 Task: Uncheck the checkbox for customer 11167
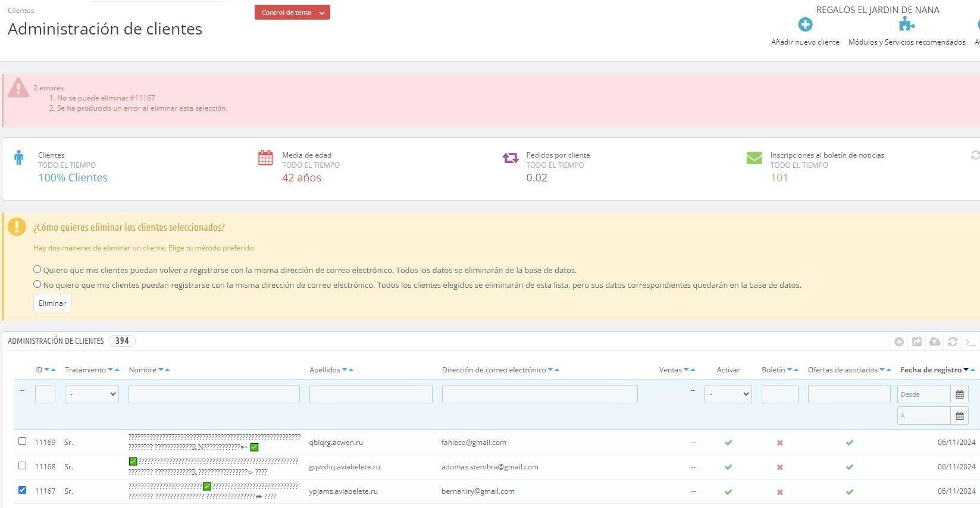[22, 490]
